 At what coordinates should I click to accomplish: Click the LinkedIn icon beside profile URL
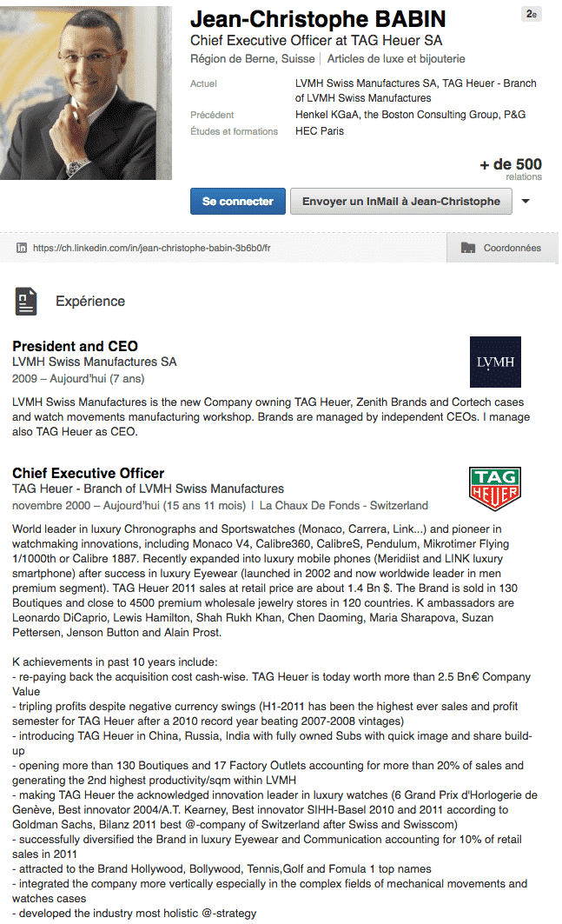click(x=22, y=248)
